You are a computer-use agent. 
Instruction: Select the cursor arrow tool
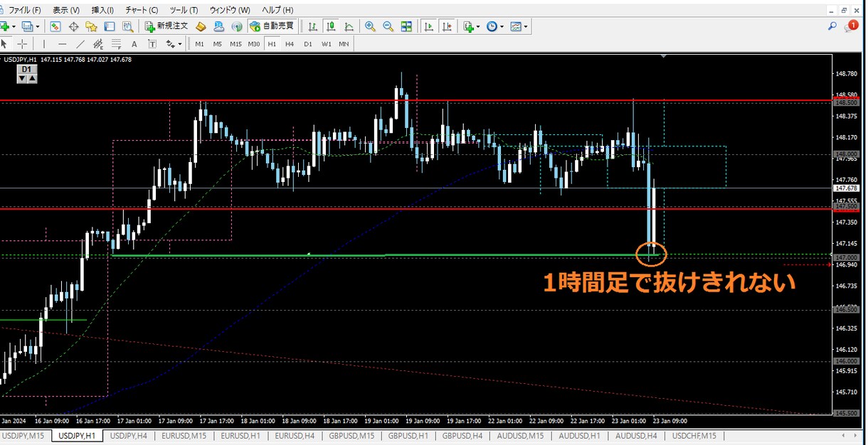pos(5,44)
